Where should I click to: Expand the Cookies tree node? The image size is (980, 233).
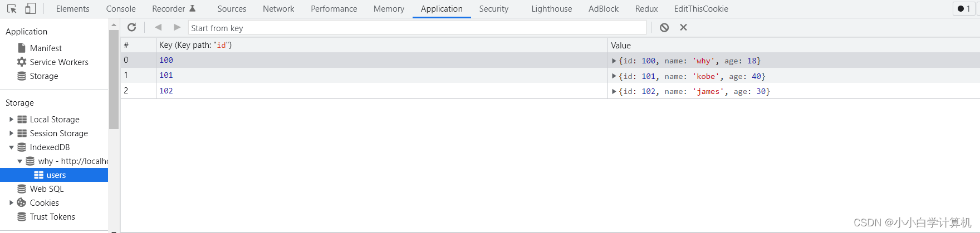(11, 202)
